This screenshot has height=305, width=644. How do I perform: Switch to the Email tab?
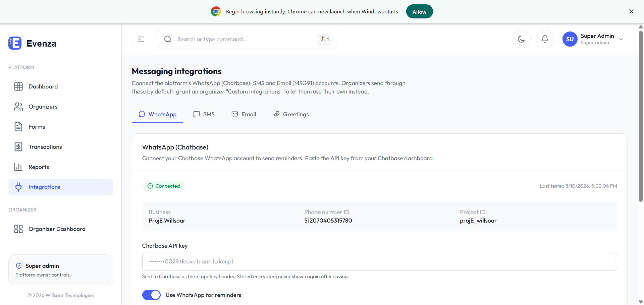(x=244, y=114)
